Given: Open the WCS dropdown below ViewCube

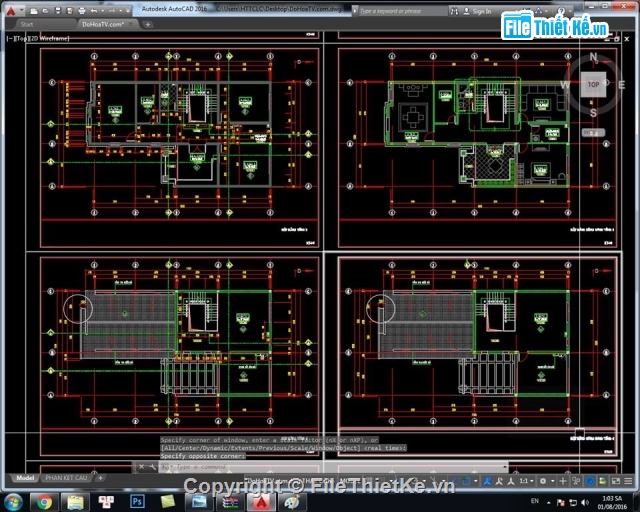Looking at the screenshot, I should tap(593, 133).
